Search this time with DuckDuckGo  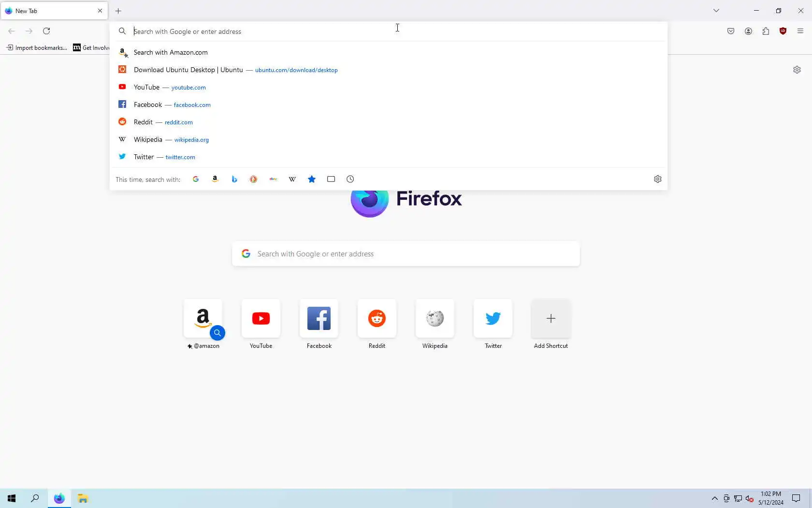tap(254, 179)
